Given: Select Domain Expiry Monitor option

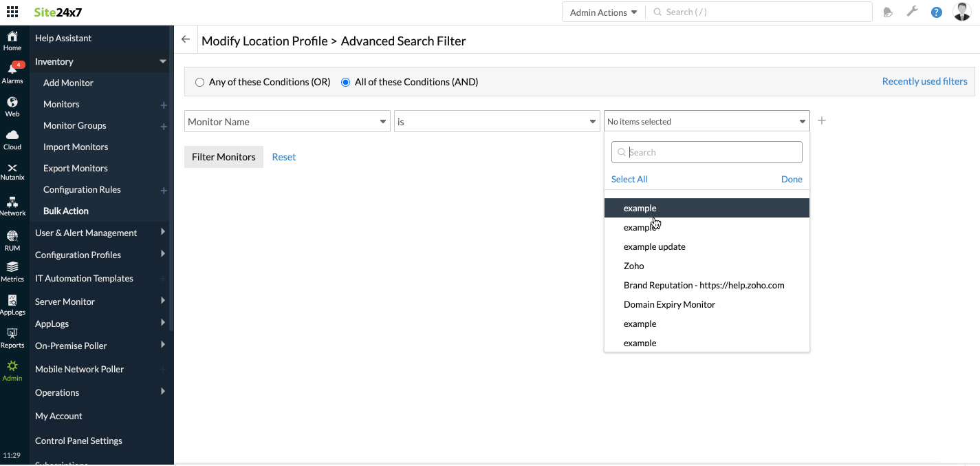Looking at the screenshot, I should 669,304.
